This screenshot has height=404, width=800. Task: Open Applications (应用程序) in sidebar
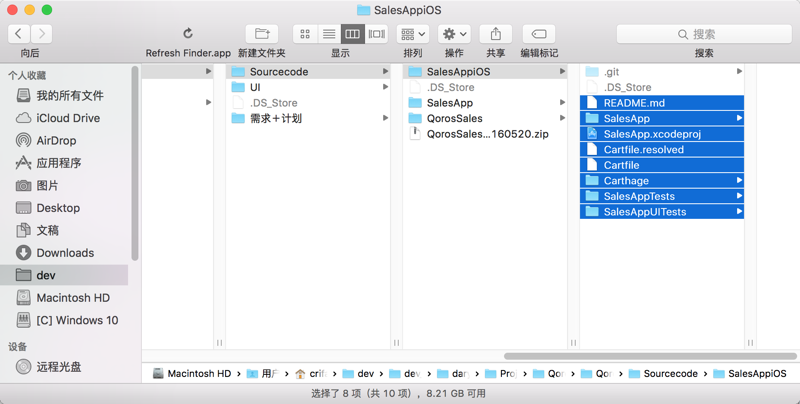tap(64, 163)
